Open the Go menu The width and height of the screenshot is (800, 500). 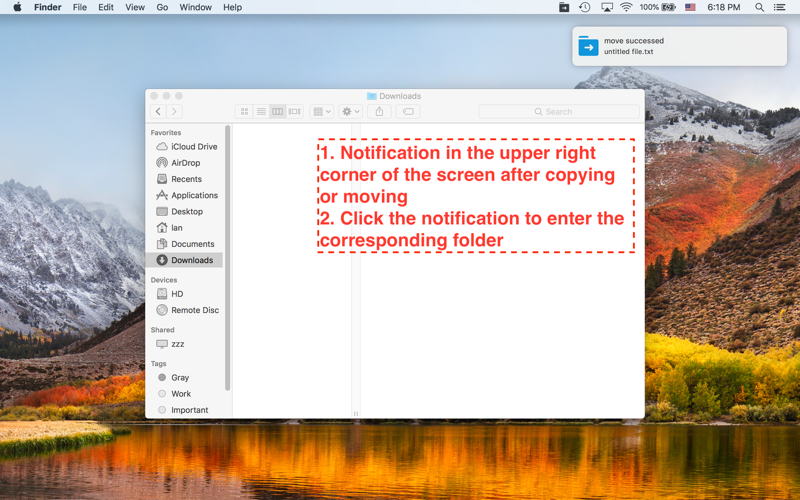(162, 7)
